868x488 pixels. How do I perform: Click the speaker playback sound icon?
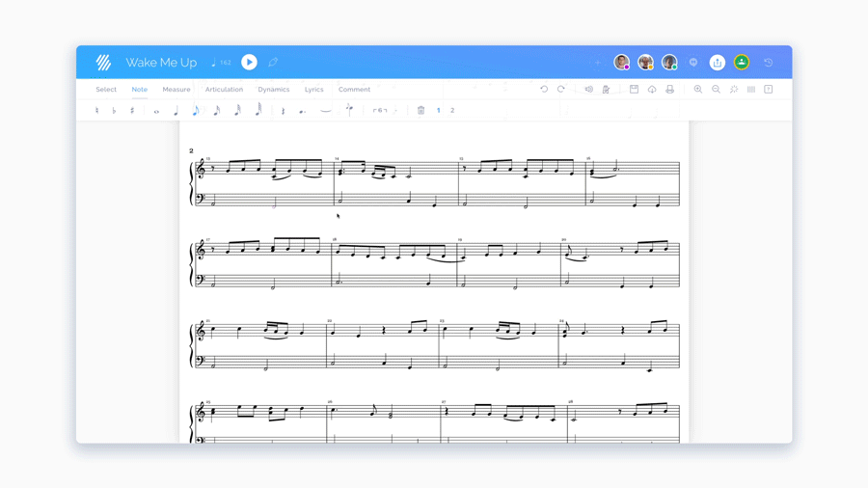point(589,89)
